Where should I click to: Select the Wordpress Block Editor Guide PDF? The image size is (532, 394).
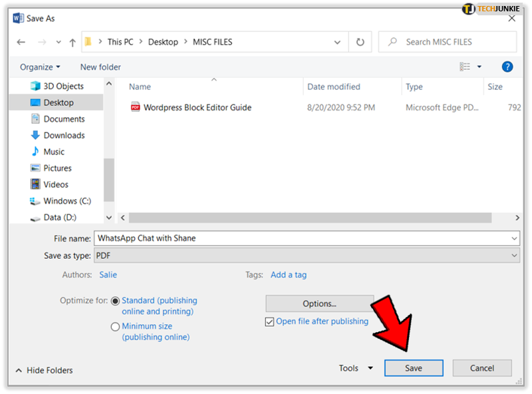pos(197,107)
